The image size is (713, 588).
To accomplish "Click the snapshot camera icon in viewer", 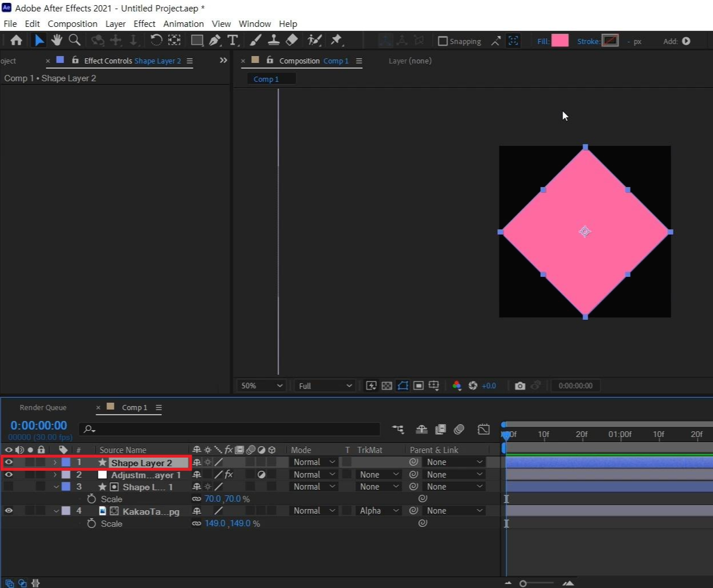I will (x=520, y=386).
